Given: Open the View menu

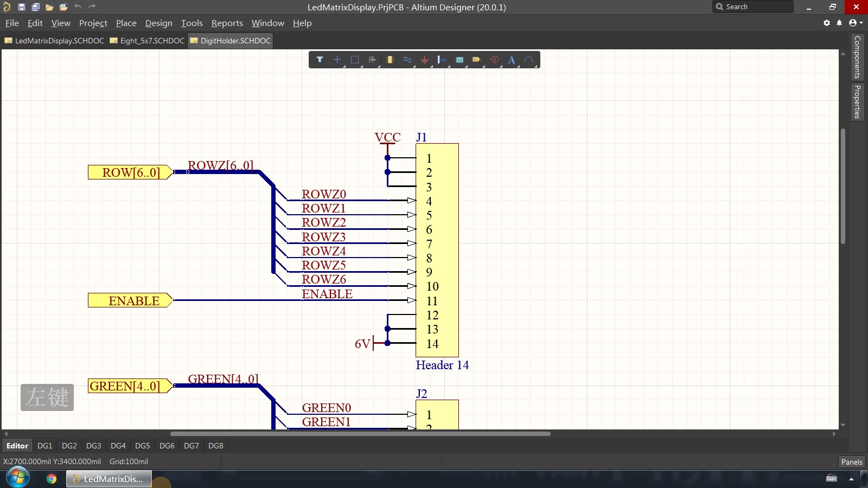Looking at the screenshot, I should (61, 23).
